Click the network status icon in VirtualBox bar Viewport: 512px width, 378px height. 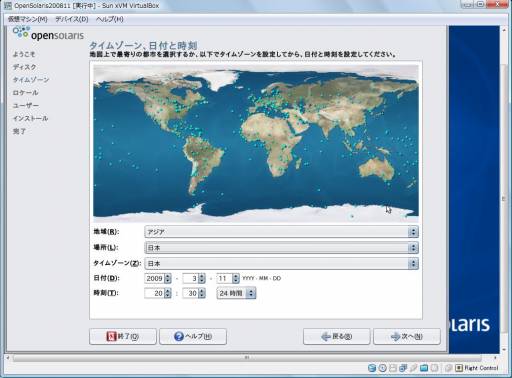click(x=403, y=368)
